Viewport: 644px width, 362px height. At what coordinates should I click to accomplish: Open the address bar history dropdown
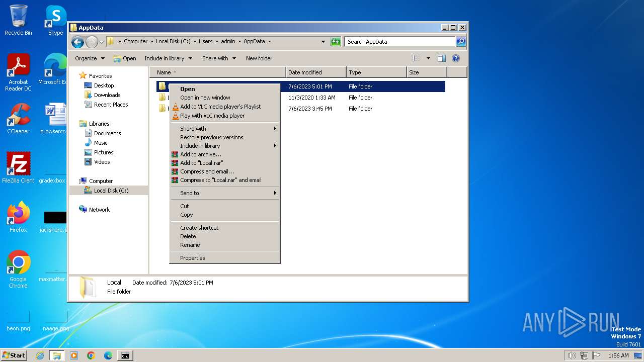(323, 42)
